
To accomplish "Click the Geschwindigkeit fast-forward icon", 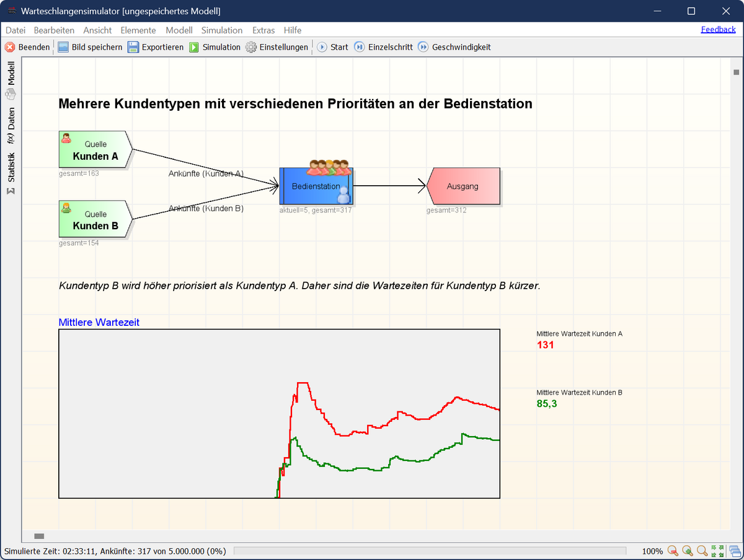I will coord(423,47).
